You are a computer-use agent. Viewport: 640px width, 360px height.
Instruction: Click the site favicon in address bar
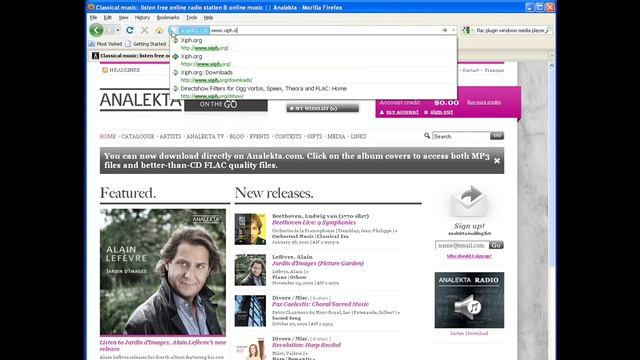click(x=173, y=30)
